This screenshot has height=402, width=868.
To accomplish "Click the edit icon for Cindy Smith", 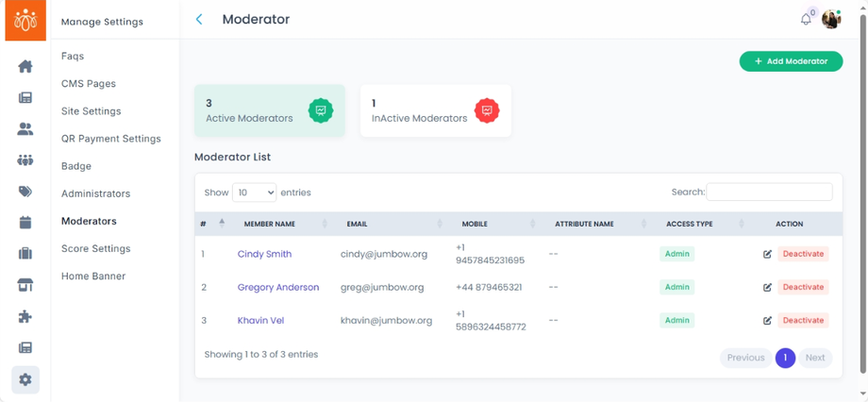I will coord(767,254).
